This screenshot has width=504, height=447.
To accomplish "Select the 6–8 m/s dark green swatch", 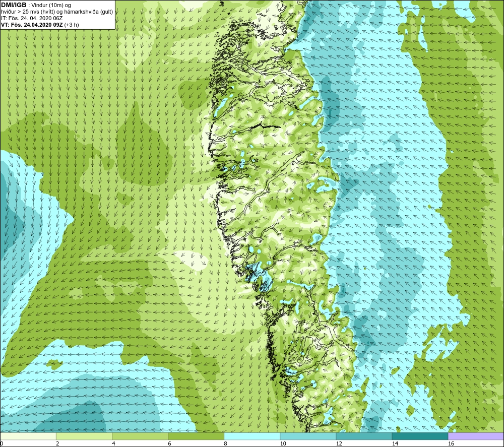I will click(196, 436).
